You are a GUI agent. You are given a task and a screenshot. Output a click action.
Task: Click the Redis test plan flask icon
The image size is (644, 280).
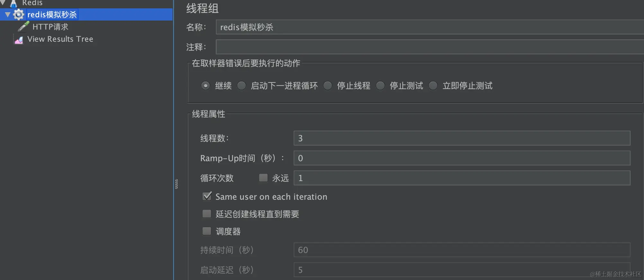pyautogui.click(x=13, y=3)
